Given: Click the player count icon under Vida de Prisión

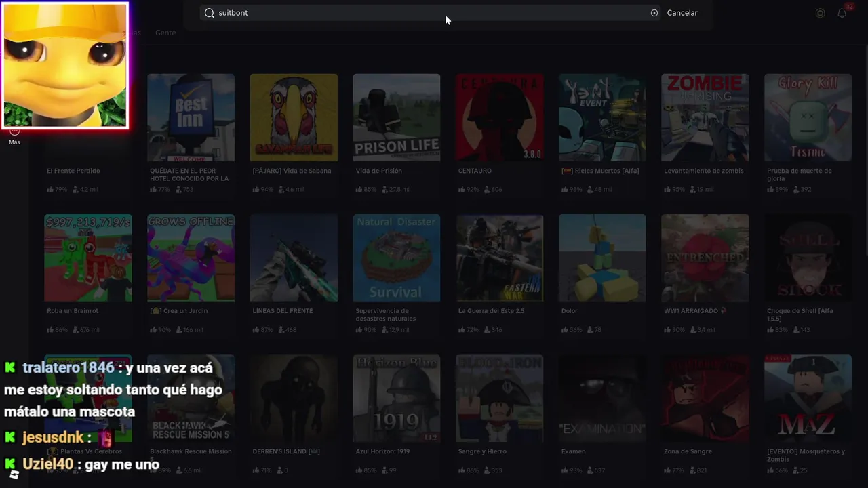Looking at the screenshot, I should [x=384, y=190].
